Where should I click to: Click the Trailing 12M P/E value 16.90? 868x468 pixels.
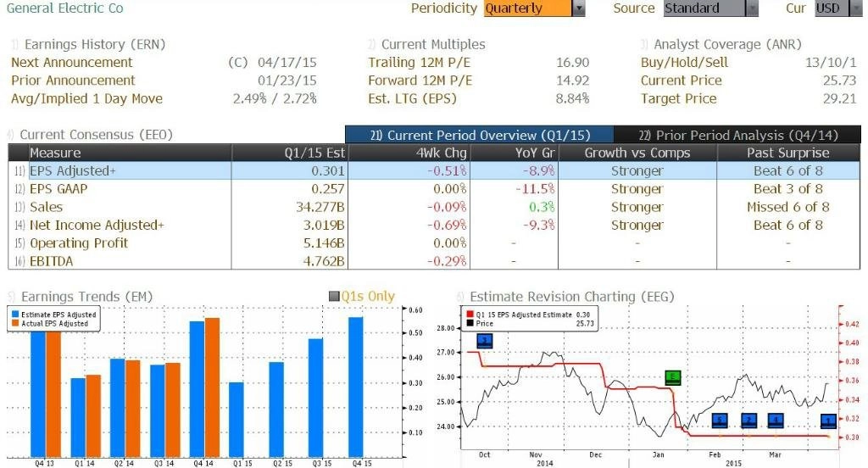[572, 62]
